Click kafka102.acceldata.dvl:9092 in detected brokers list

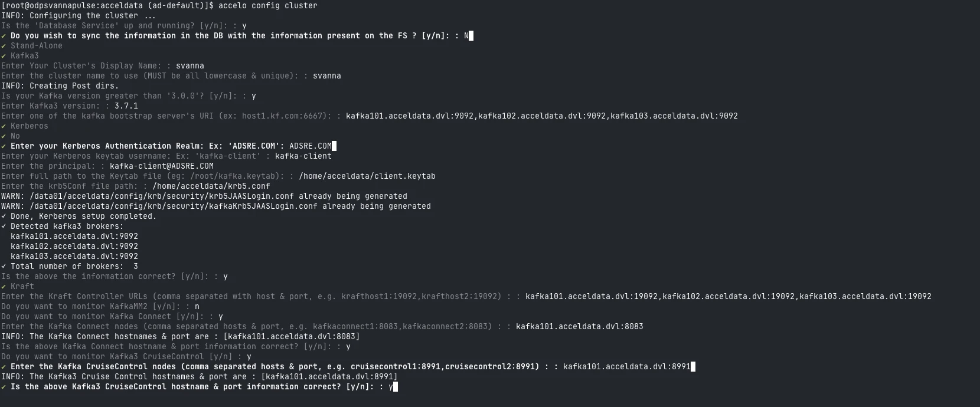pyautogui.click(x=74, y=246)
